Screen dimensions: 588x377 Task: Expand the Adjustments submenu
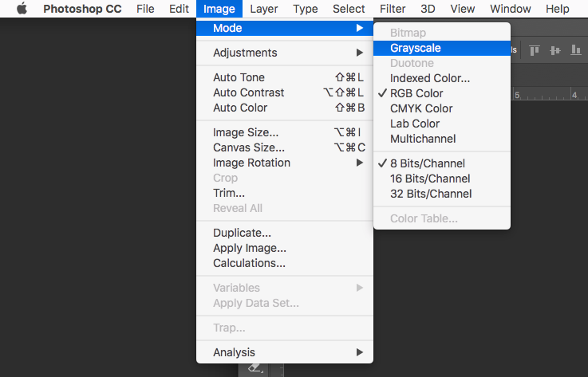(285, 53)
